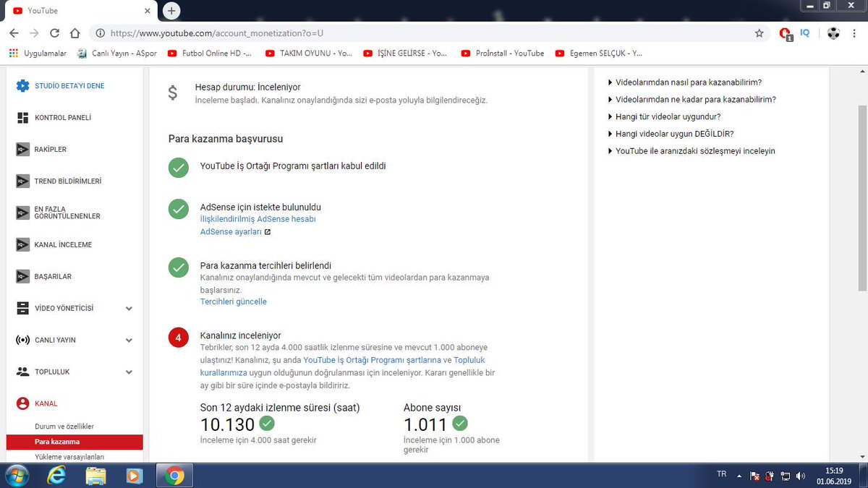Click the Topluluk people icon
868x488 pixels.
[22, 372]
